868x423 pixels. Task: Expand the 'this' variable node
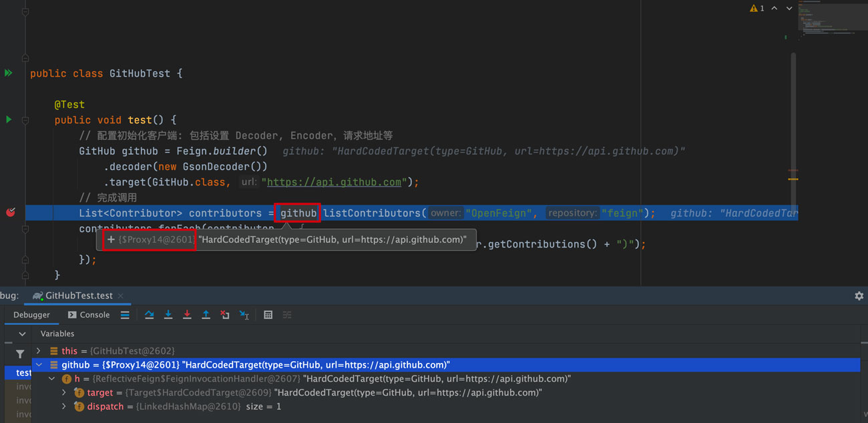38,351
